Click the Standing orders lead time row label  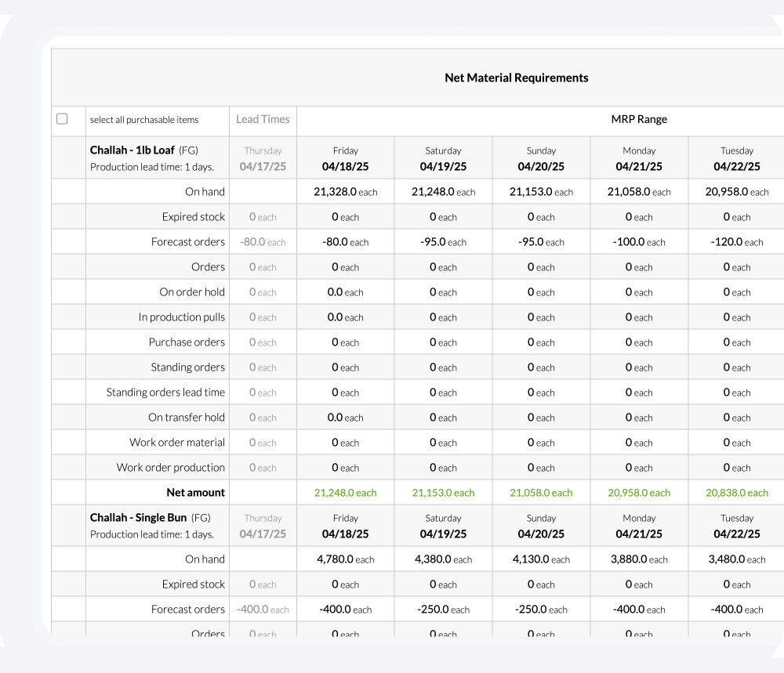(165, 392)
